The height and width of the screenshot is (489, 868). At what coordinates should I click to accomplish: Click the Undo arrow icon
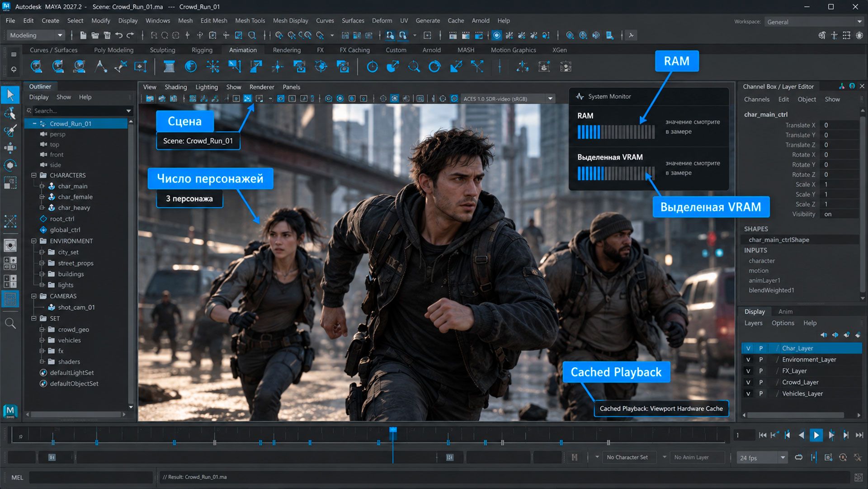coord(119,35)
